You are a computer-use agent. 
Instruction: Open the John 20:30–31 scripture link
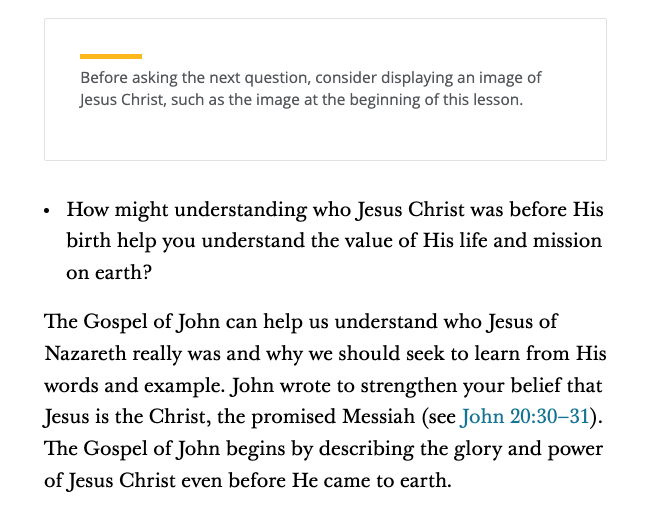point(524,417)
